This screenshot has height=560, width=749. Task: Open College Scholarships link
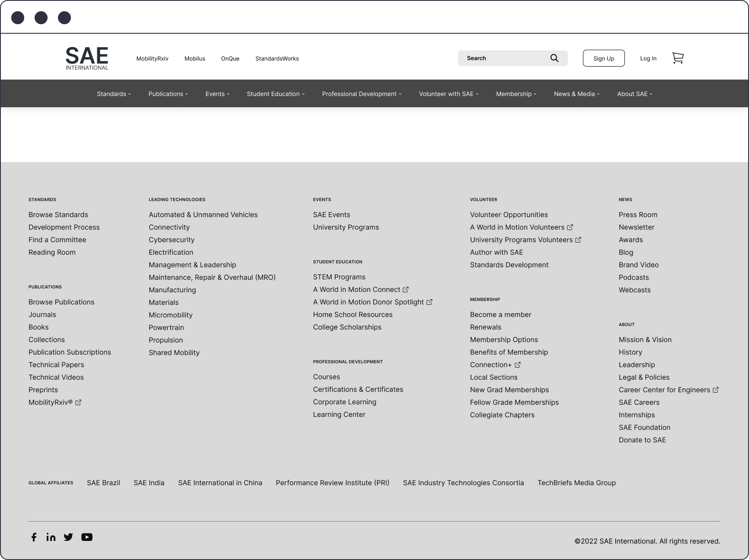(x=347, y=327)
